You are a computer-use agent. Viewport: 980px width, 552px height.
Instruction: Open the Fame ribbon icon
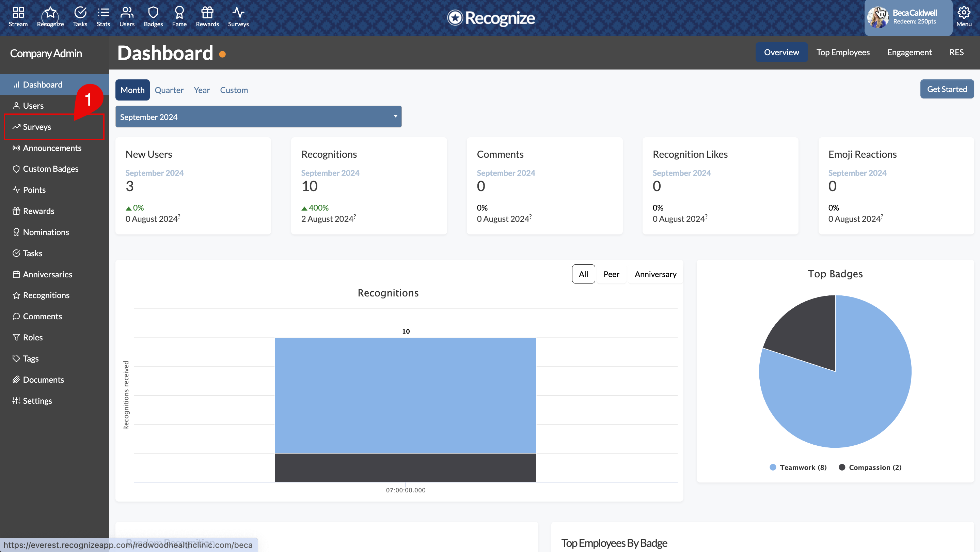tap(179, 17)
